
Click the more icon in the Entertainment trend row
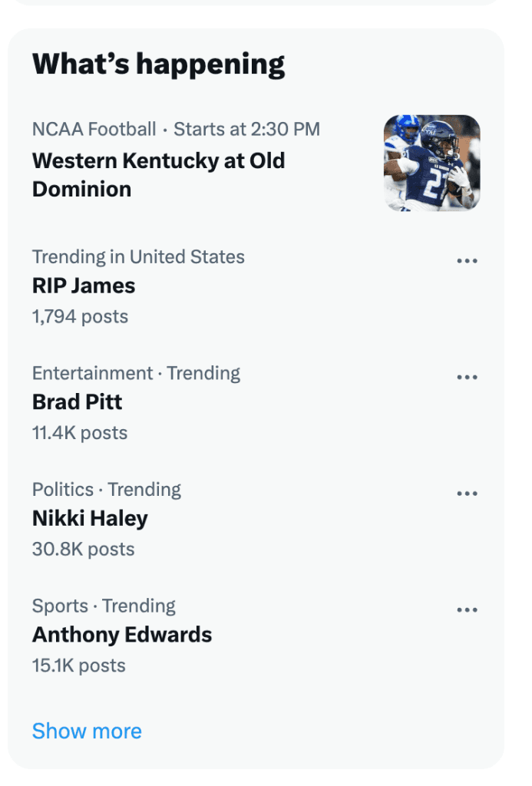[x=468, y=376]
